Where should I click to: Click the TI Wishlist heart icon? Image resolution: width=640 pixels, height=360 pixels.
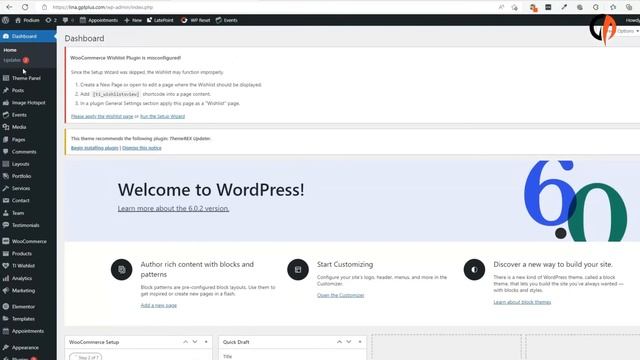[x=6, y=266]
